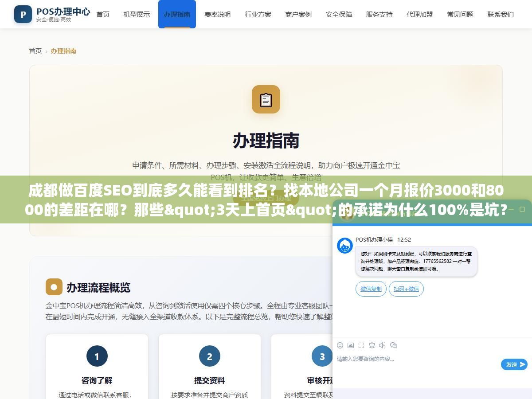Maximize the chat window
The image size is (532, 399).
[522, 209]
